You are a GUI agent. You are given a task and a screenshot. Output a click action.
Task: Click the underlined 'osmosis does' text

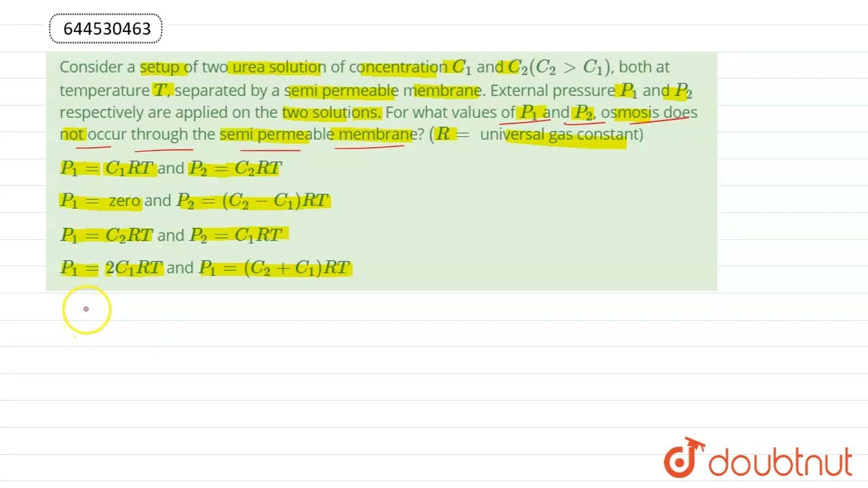coord(649,112)
